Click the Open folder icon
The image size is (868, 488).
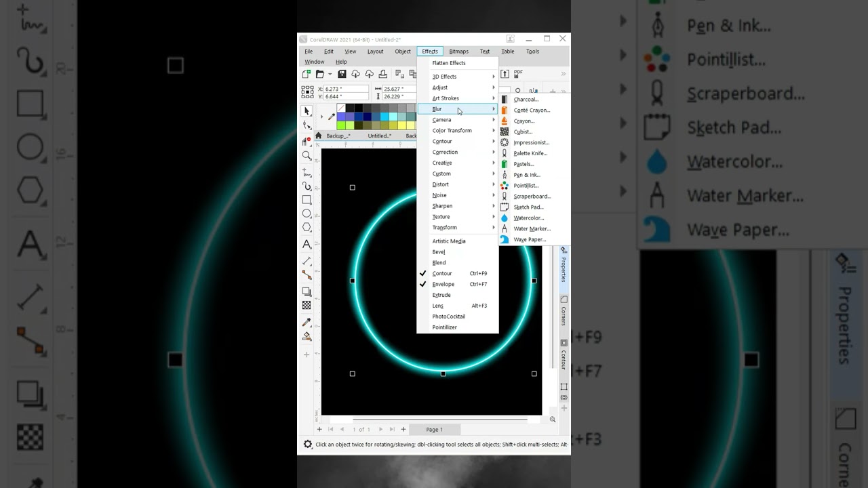pos(319,74)
